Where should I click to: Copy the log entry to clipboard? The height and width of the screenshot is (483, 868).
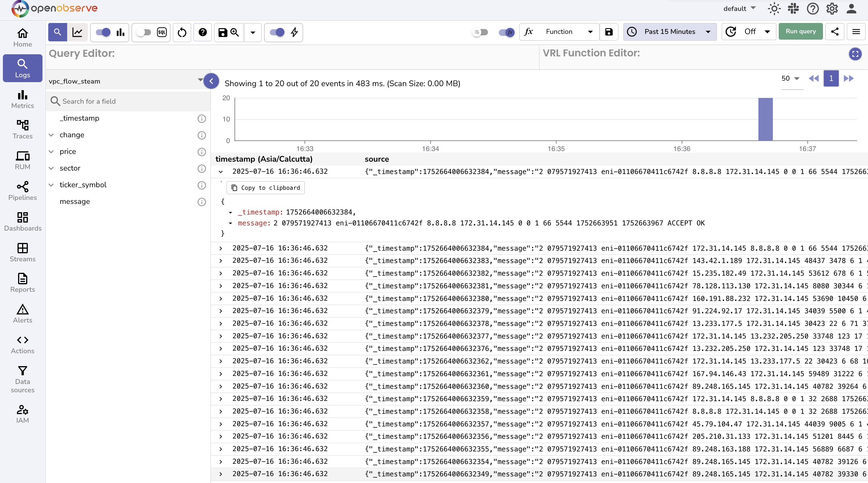click(x=265, y=188)
